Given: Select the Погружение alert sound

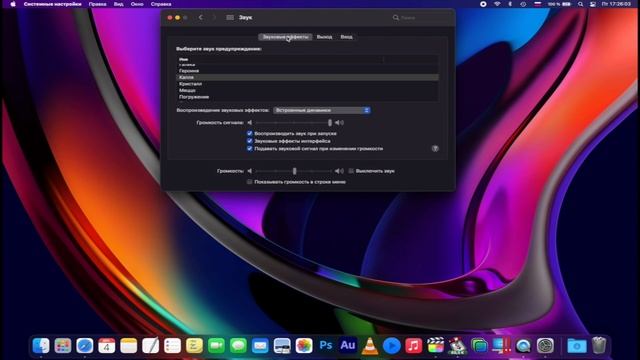Looking at the screenshot, I should 308,97.
